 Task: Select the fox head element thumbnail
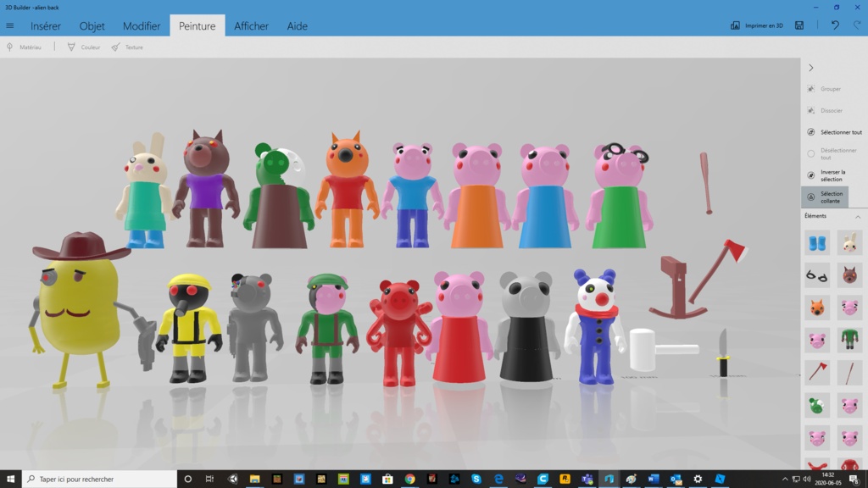point(817,308)
